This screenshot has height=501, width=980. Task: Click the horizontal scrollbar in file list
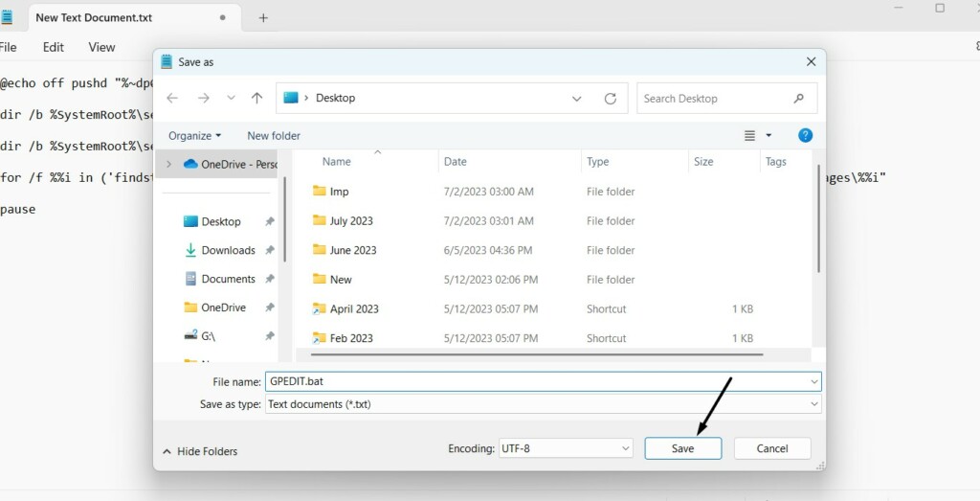536,354
